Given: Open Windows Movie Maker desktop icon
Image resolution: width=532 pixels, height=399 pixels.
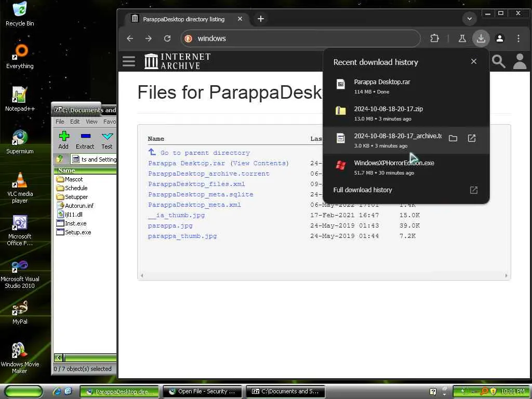Looking at the screenshot, I should (x=20, y=358).
